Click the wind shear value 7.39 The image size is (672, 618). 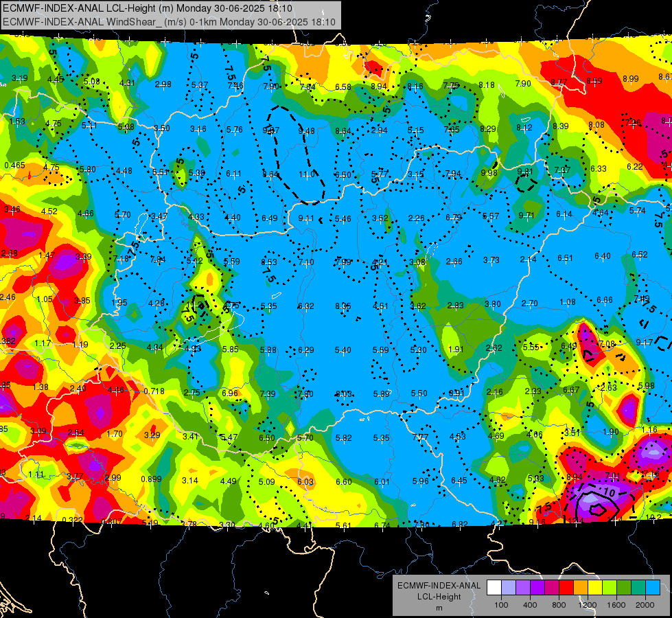click(268, 393)
